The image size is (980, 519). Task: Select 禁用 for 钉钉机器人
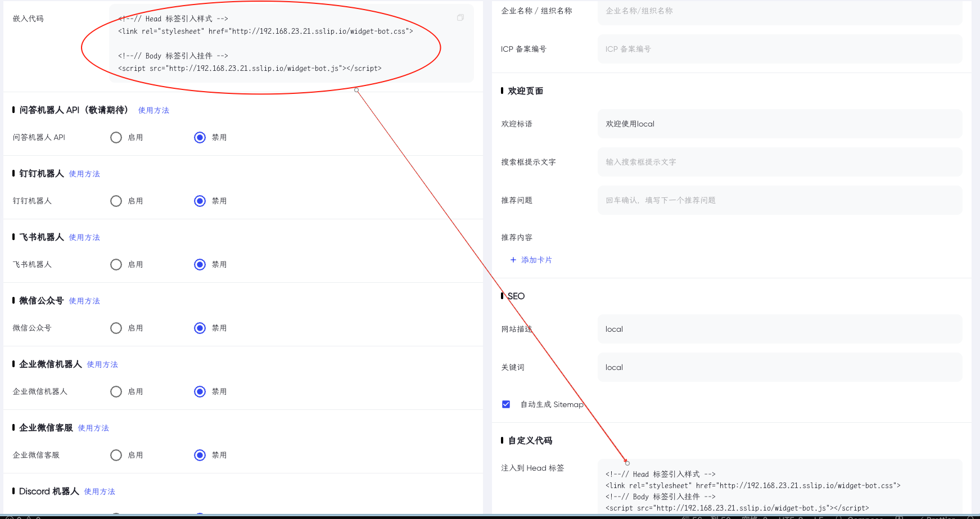(200, 201)
